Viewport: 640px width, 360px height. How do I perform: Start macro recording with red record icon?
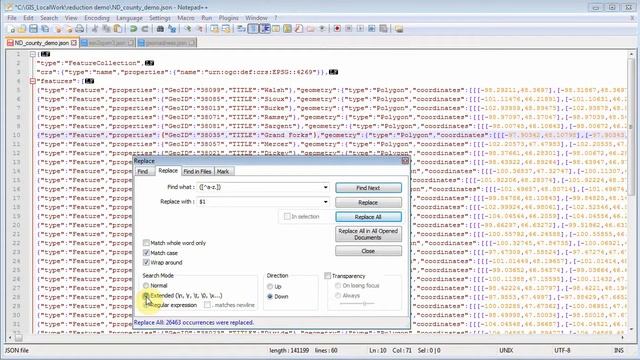coord(337,29)
